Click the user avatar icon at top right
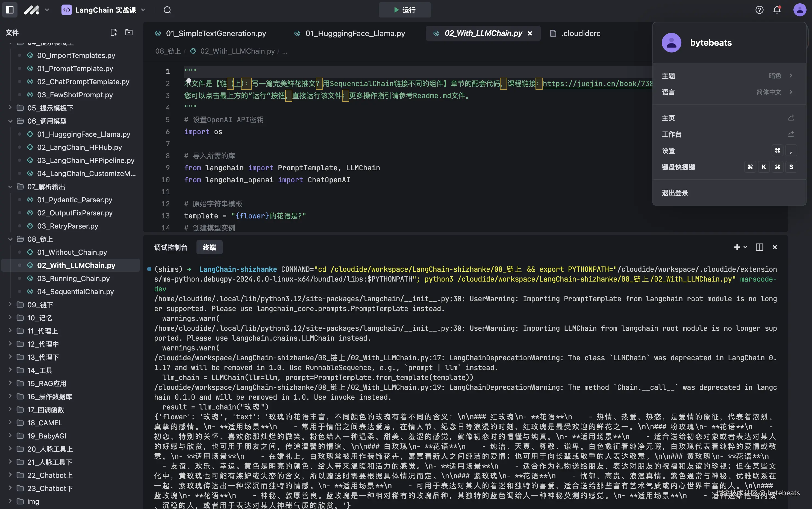This screenshot has height=509, width=812. pos(799,10)
